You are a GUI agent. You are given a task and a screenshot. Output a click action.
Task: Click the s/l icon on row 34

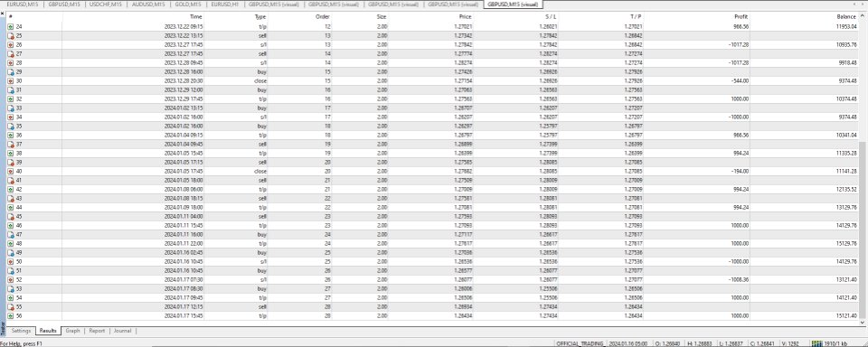click(11, 117)
